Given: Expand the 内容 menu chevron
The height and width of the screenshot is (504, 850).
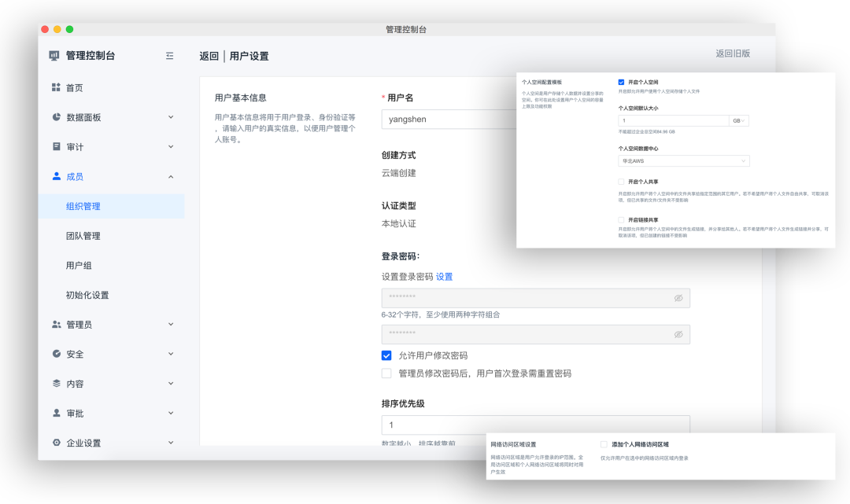Looking at the screenshot, I should pos(171,383).
